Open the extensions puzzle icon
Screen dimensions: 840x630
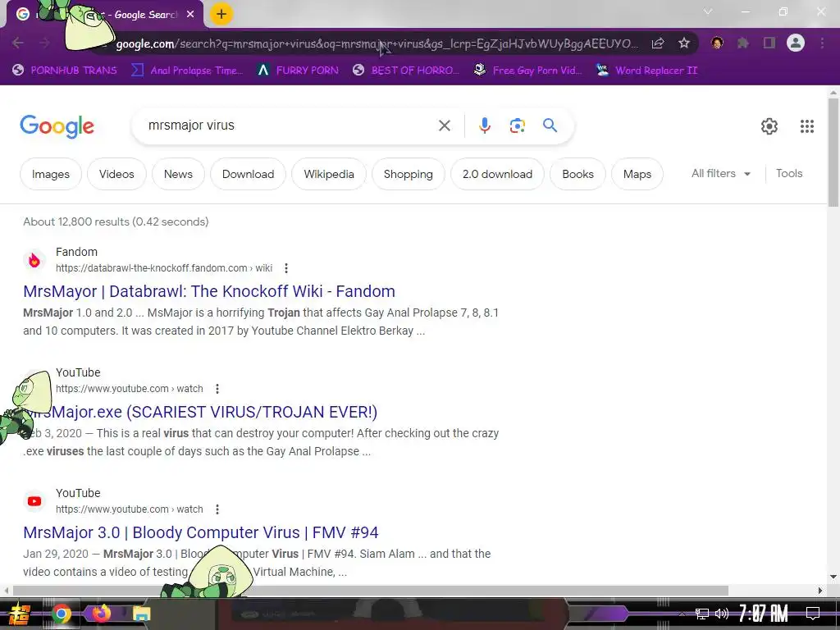(x=743, y=43)
